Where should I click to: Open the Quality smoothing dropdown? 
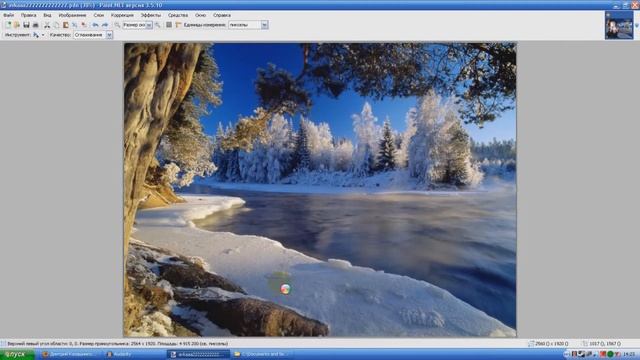point(109,35)
